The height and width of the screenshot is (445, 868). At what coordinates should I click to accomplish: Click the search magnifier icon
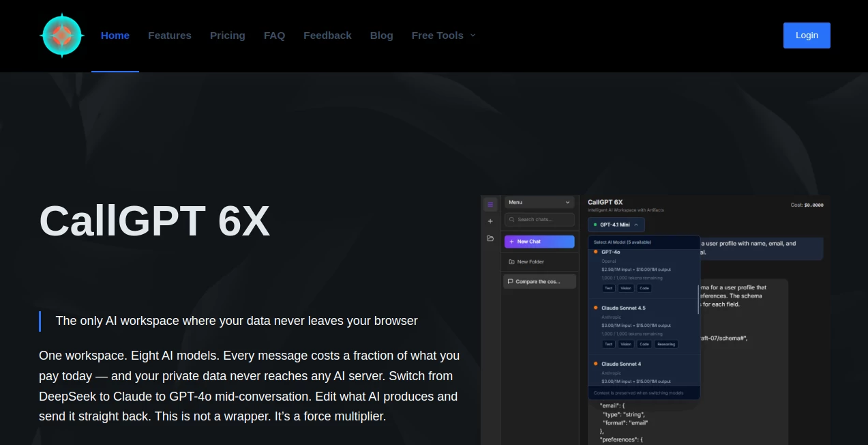(511, 219)
